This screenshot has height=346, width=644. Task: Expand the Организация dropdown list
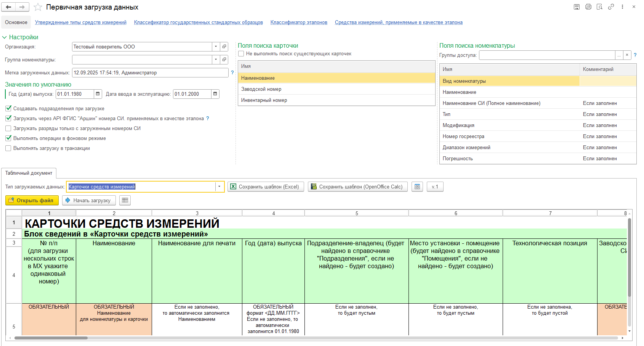216,47
